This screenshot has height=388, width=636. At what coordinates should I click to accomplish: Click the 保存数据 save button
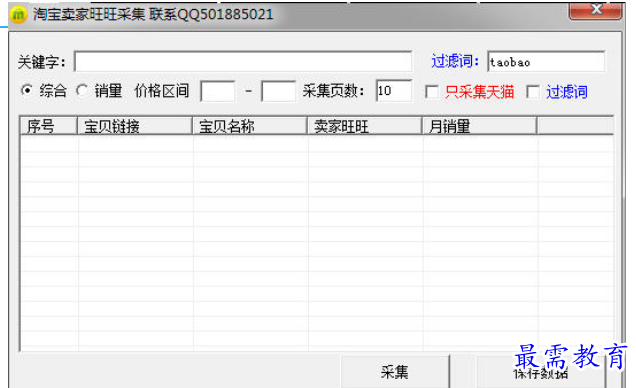(x=541, y=372)
